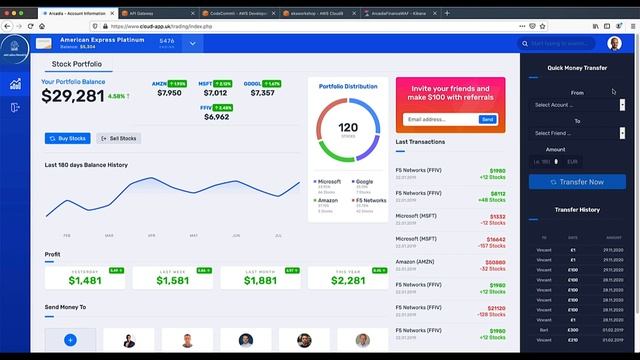Click the F5 Networks legend entry
This screenshot has width=640, height=360.
click(369, 205)
